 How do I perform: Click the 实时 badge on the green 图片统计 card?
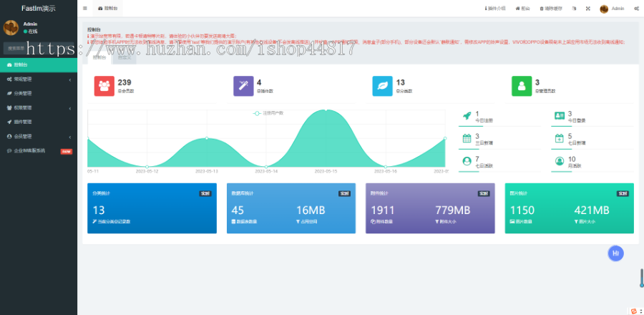click(623, 193)
